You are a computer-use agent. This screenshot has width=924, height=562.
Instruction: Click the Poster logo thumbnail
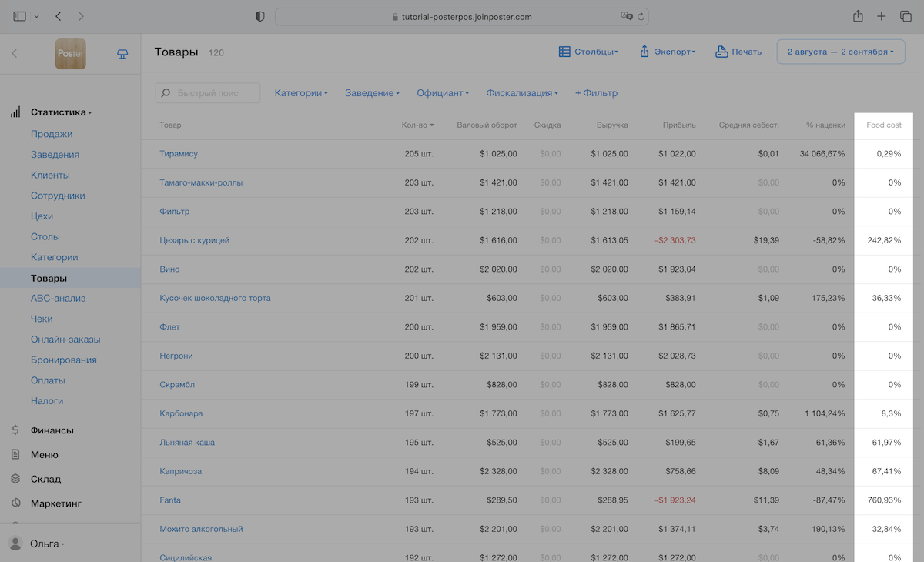[70, 54]
